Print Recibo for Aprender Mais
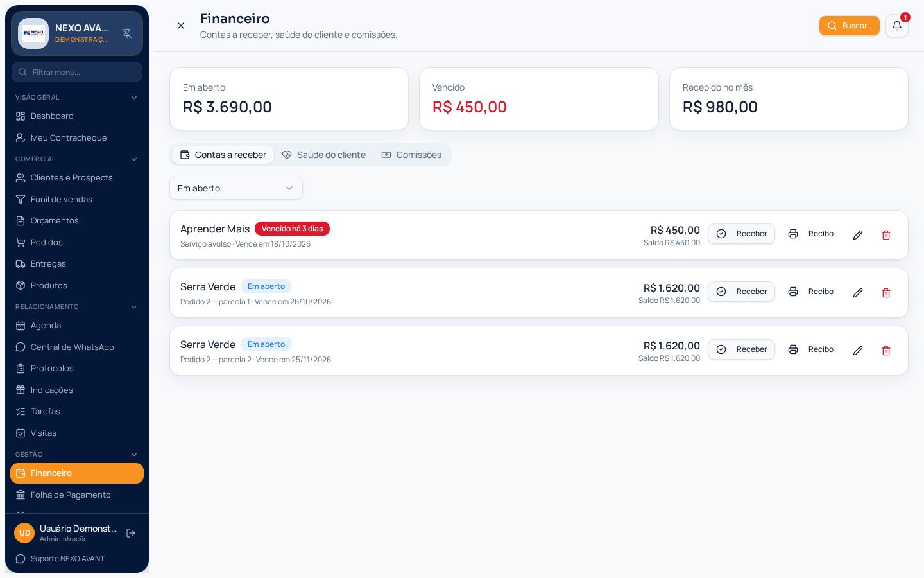 811,234
